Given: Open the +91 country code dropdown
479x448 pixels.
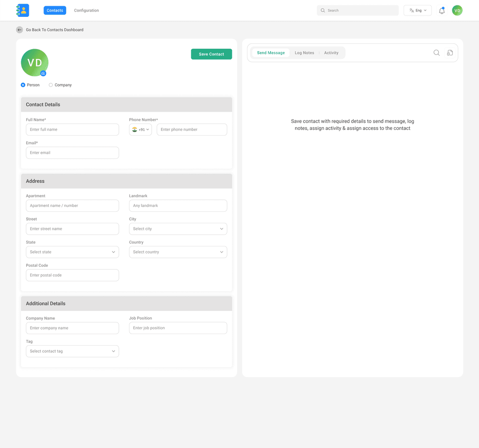Looking at the screenshot, I should pos(141,129).
